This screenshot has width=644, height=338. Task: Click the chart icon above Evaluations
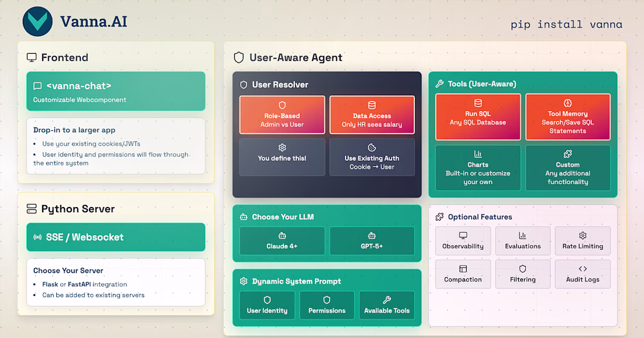(522, 236)
